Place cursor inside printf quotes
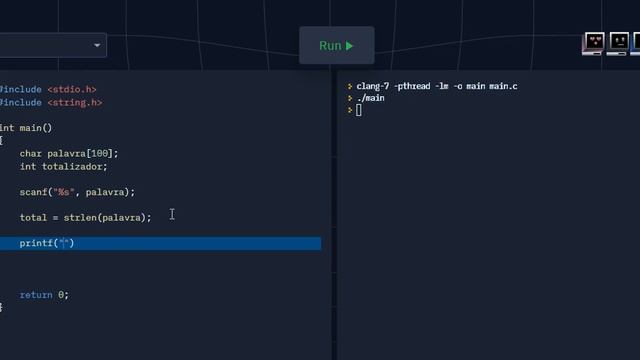 click(x=64, y=243)
